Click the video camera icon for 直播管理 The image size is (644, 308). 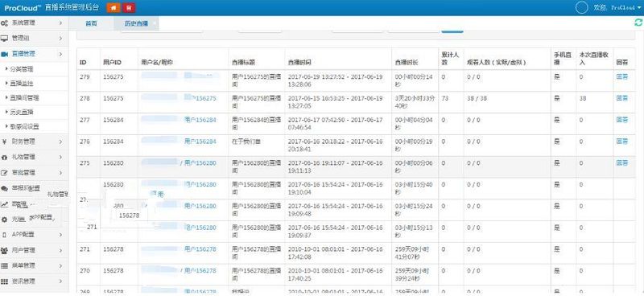4,54
